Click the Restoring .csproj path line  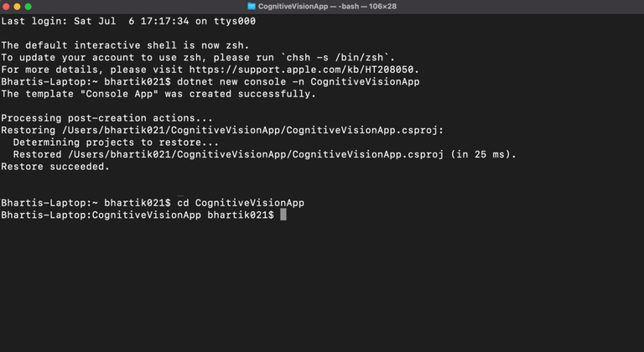(222, 130)
